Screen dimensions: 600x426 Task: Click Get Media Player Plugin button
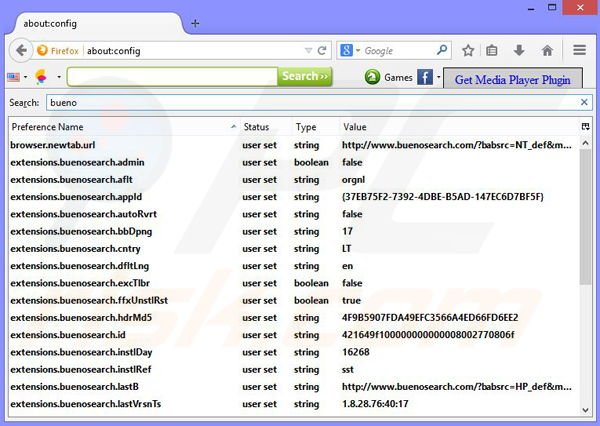[x=513, y=79]
